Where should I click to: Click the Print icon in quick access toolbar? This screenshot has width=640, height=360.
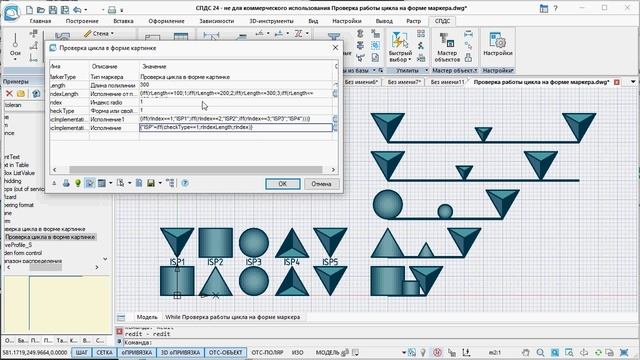[112, 9]
